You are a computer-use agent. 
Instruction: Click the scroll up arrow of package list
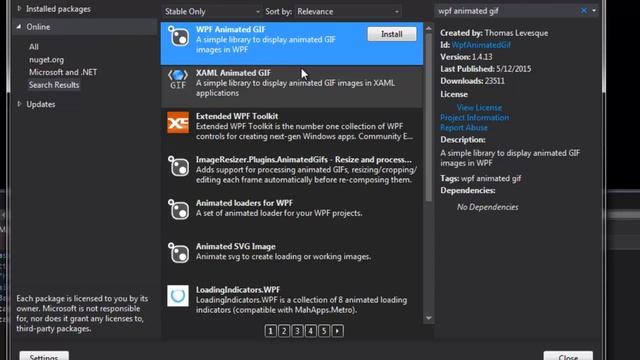coord(429,29)
